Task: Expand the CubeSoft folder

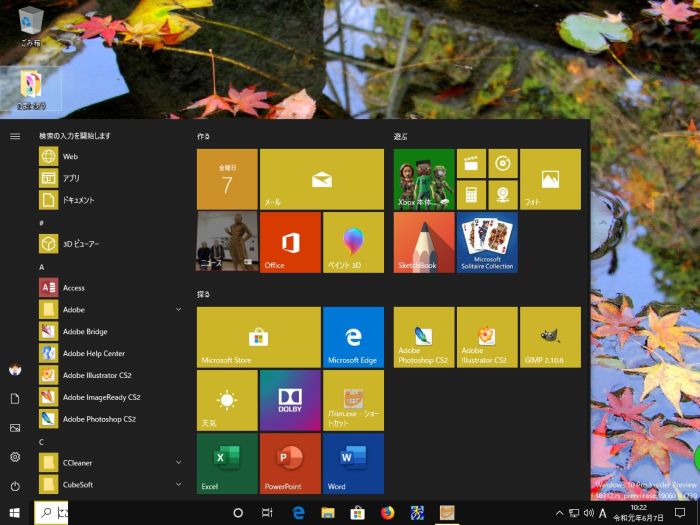Action: [x=178, y=484]
